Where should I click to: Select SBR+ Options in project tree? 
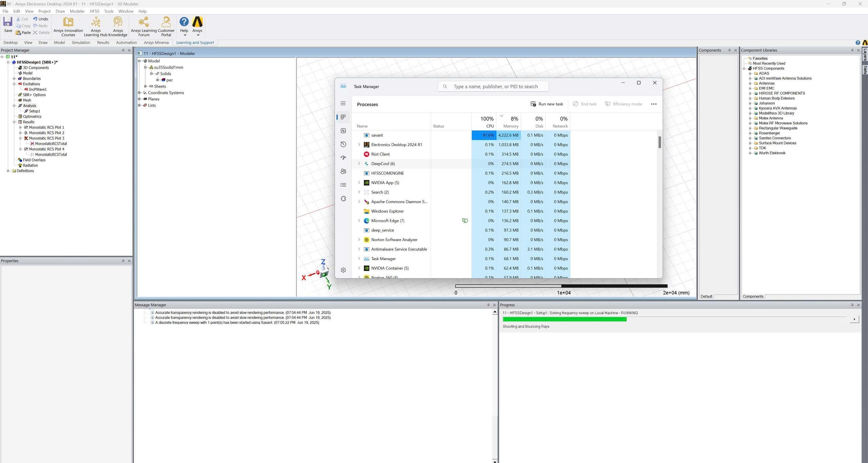[x=34, y=95]
